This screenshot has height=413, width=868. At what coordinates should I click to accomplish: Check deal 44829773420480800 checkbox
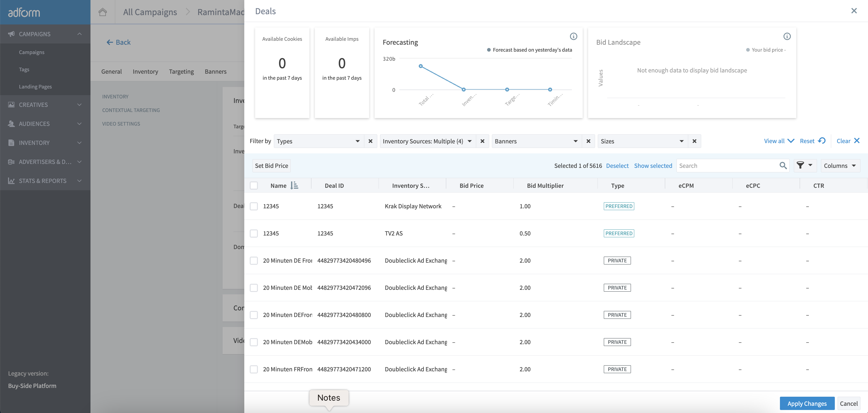click(254, 315)
